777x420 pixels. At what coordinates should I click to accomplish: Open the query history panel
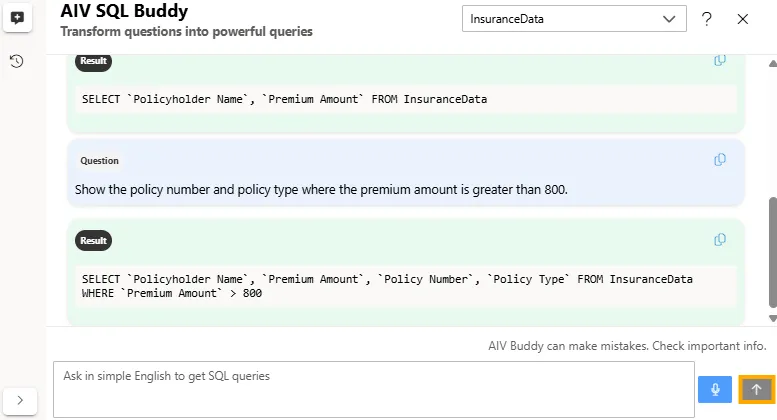[x=17, y=61]
